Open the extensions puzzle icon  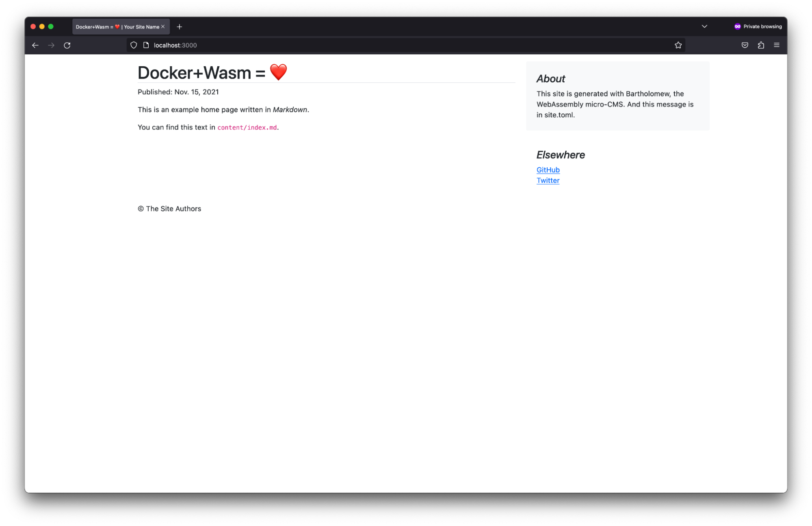click(x=760, y=45)
